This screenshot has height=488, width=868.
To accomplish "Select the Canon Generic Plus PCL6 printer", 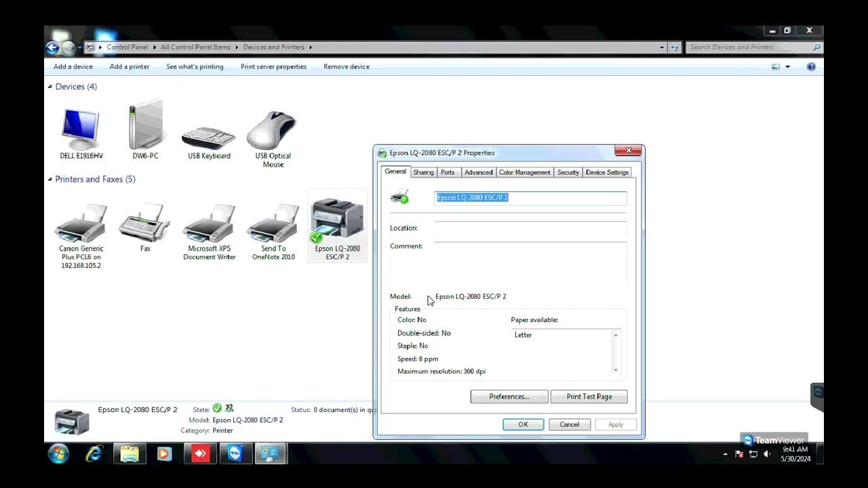I will [x=81, y=235].
